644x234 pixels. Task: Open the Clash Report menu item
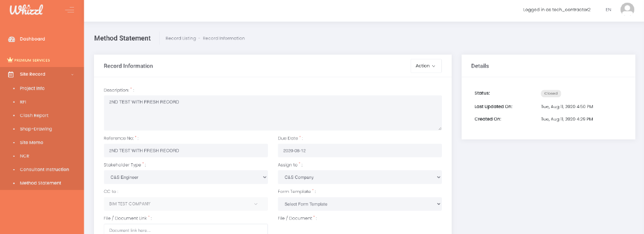coord(34,115)
